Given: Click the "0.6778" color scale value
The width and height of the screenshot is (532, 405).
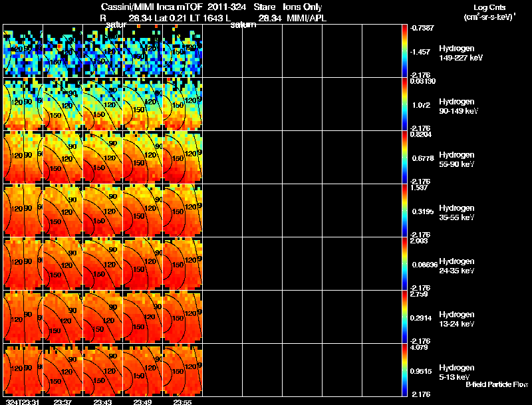Looking at the screenshot, I should [x=423, y=158].
